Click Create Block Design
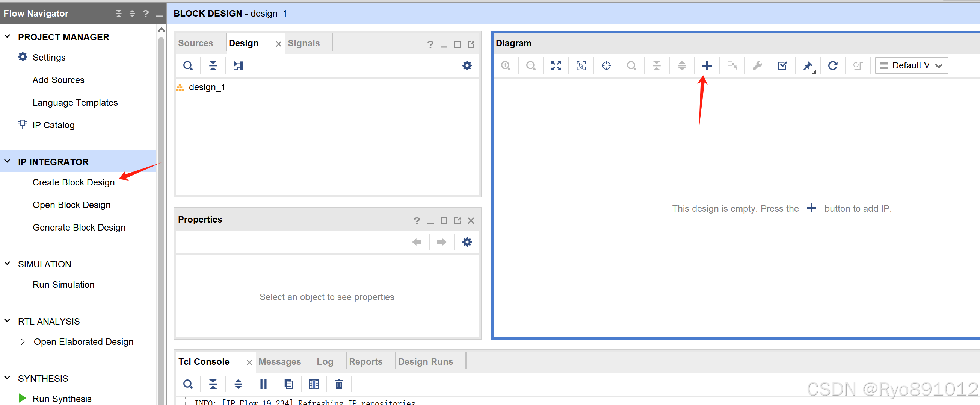The image size is (980, 405). [x=73, y=182]
